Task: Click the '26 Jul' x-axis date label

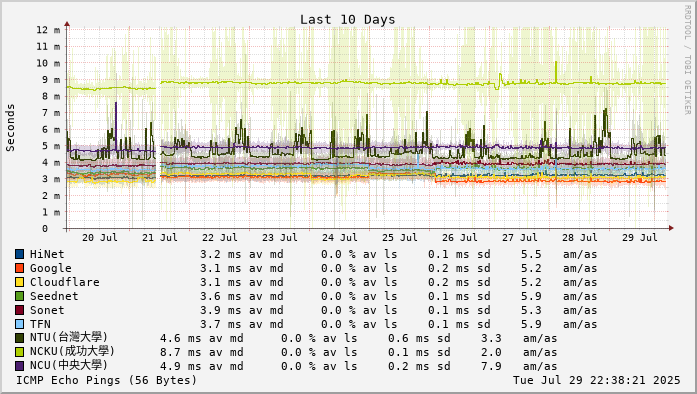Action: (x=460, y=237)
